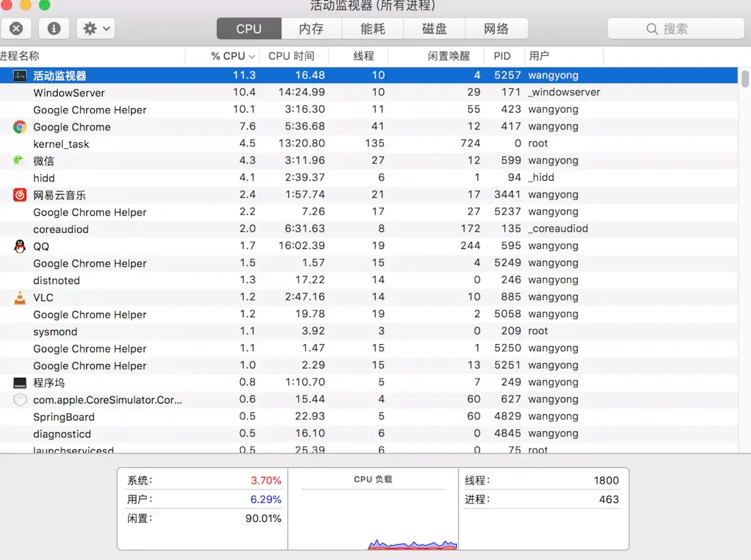Click the Google Chrome app icon
The width and height of the screenshot is (751, 560).
pos(20,127)
